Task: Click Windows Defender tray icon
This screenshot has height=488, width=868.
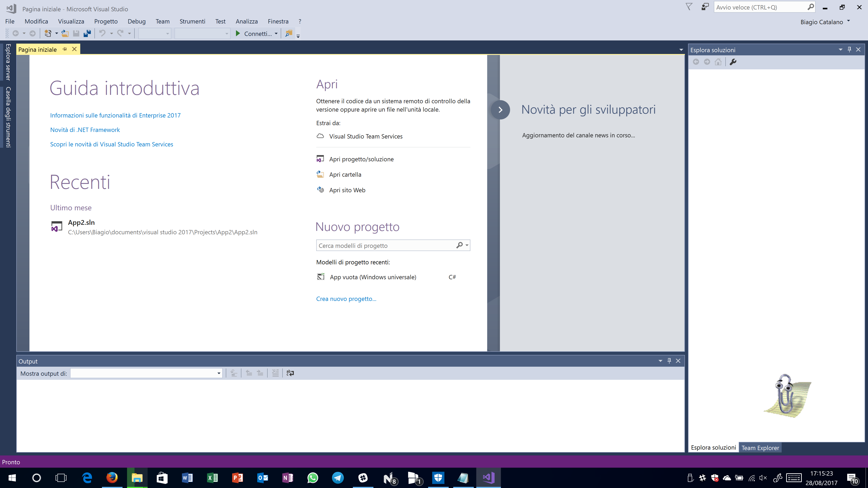Action: click(x=714, y=478)
